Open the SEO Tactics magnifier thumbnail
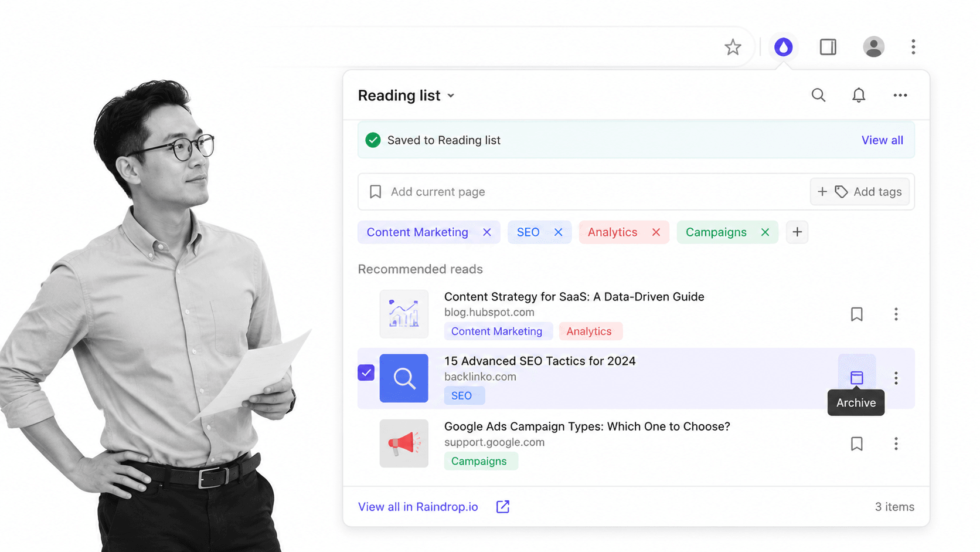 pos(404,378)
